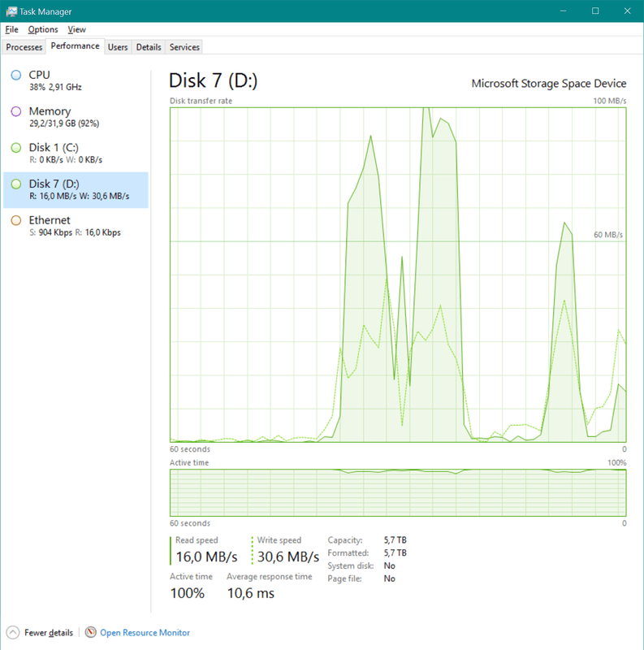The image size is (644, 650).
Task: Click the 100 MB/s scale label
Action: (x=610, y=101)
